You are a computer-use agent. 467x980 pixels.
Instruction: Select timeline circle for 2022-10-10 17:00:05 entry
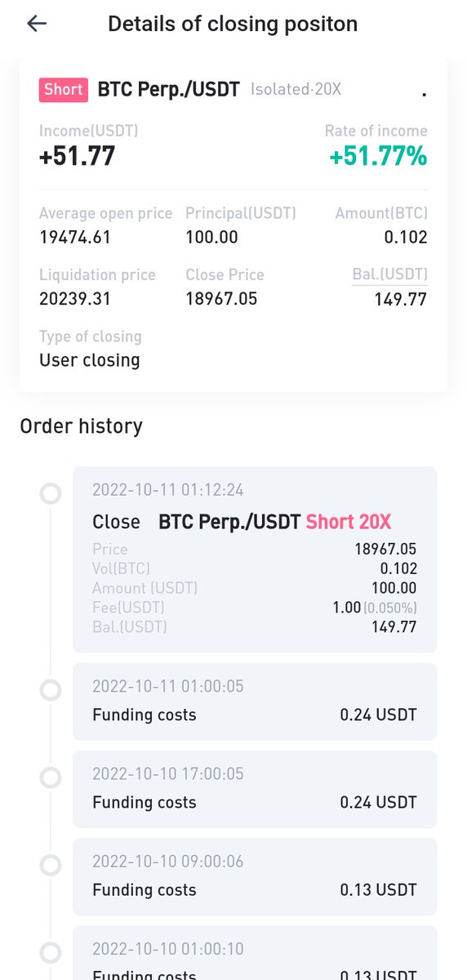(x=51, y=777)
